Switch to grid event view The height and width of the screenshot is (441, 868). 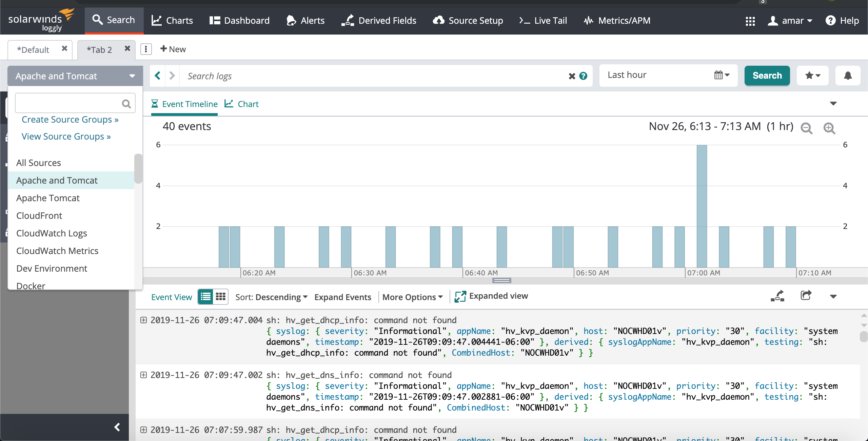click(x=221, y=297)
